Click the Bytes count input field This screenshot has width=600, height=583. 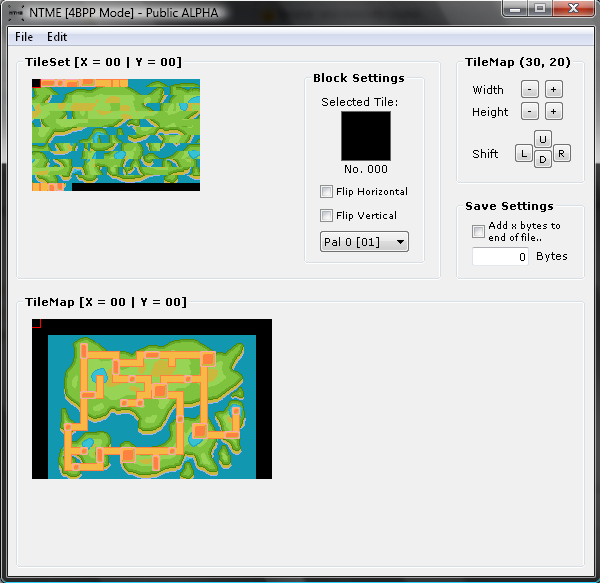coord(500,257)
